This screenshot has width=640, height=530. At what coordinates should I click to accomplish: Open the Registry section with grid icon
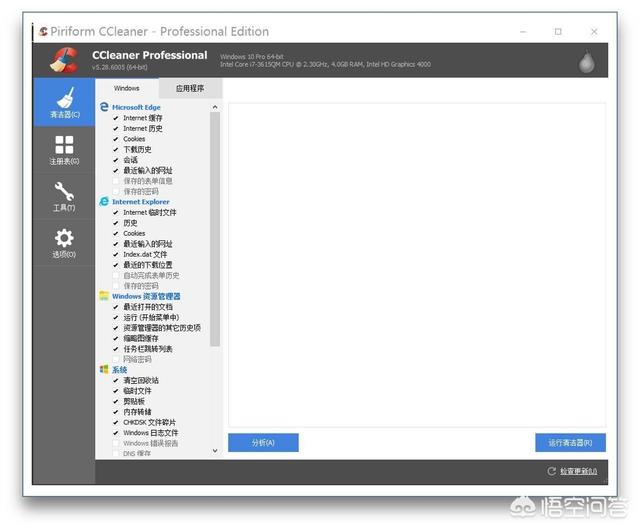[64, 150]
